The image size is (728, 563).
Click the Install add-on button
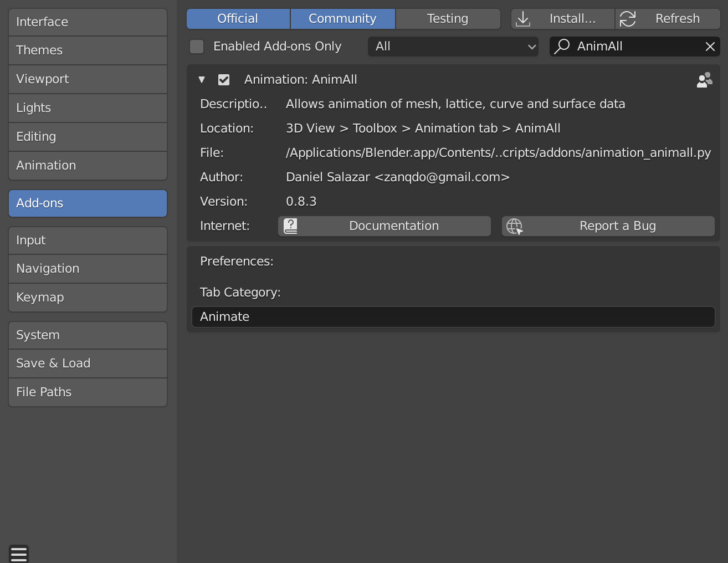point(562,19)
